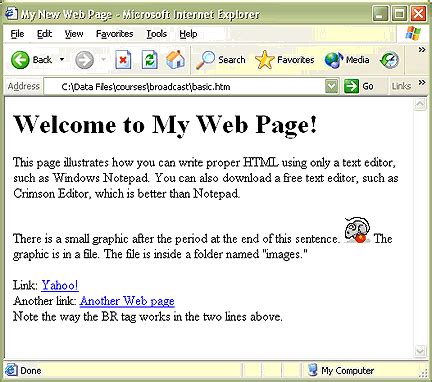Open the Media pane with globe icon
Viewport: 432px width, 382px height.
tap(334, 60)
